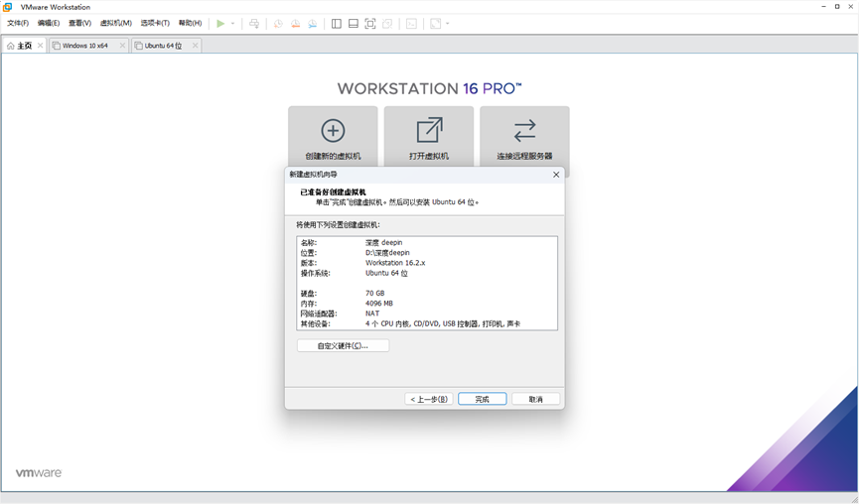The image size is (859, 504).
Task: Click the revert to snapshot toolbar icon
Action: click(x=295, y=24)
